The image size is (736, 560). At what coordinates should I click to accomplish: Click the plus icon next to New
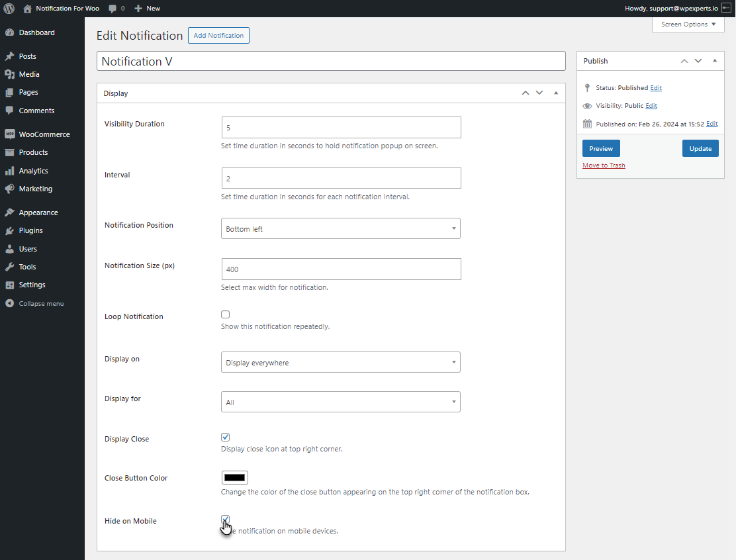tap(138, 9)
